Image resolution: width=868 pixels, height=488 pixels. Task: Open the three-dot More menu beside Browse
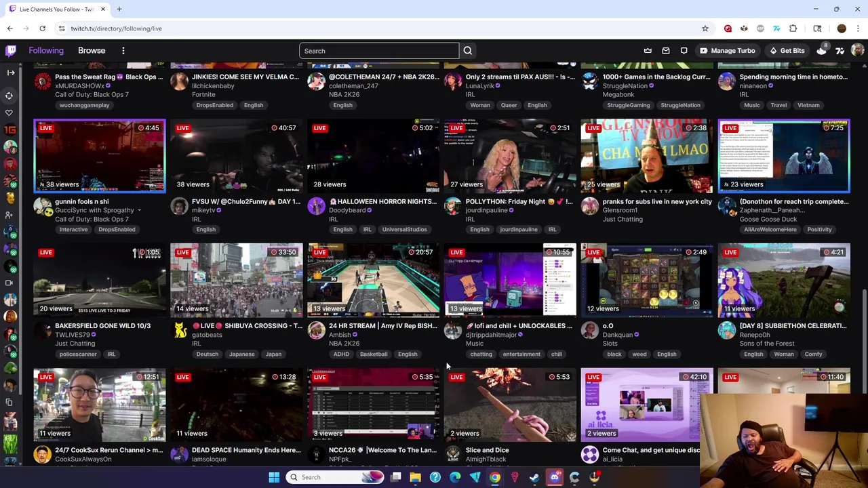pyautogui.click(x=123, y=51)
